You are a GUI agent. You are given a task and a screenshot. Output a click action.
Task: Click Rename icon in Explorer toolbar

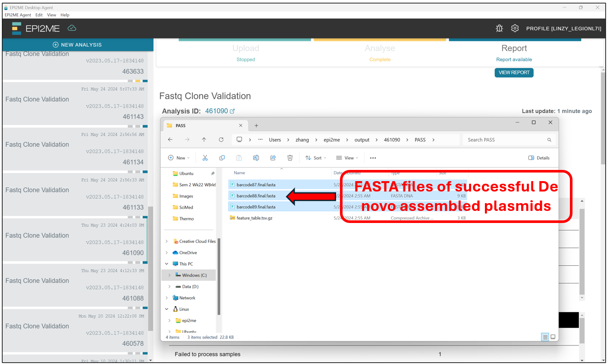(x=256, y=158)
